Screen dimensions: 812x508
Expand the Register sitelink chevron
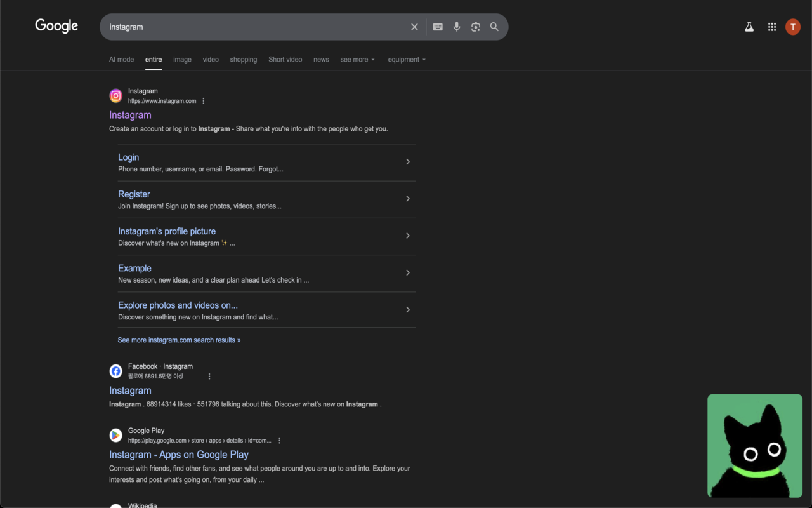408,199
